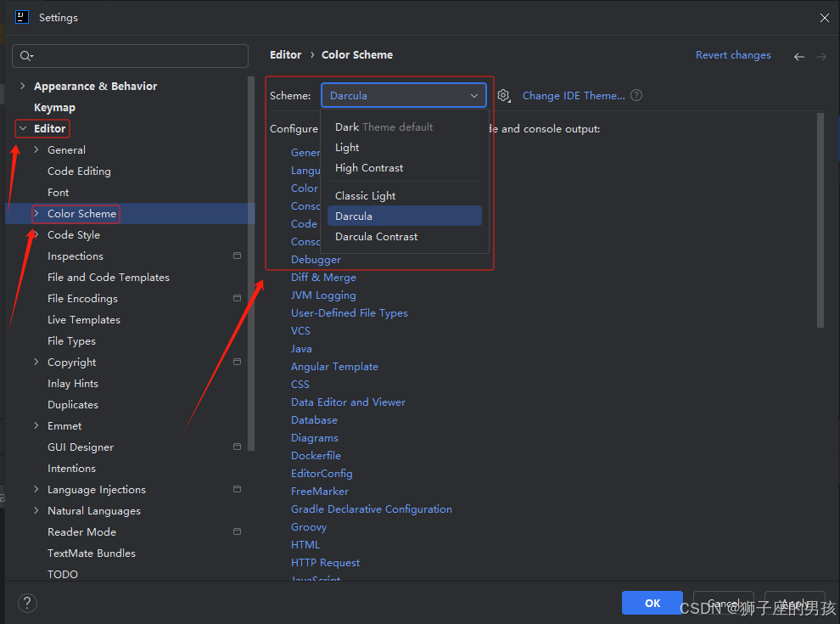
Task: Collapse the Editor tree section
Action: [23, 129]
